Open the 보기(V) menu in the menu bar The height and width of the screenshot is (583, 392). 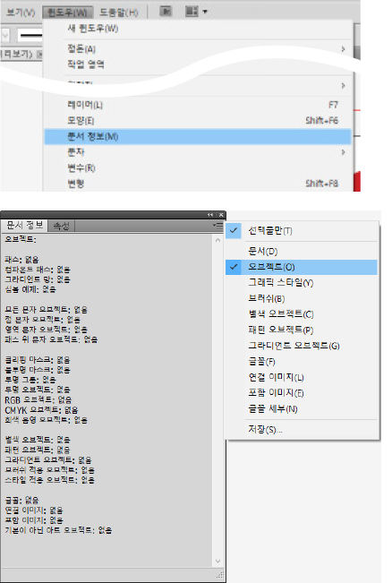coord(21,13)
